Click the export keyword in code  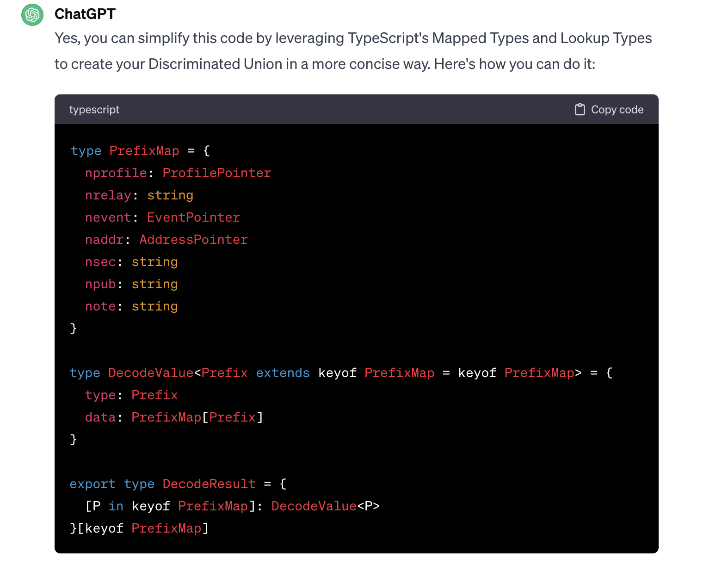93,484
